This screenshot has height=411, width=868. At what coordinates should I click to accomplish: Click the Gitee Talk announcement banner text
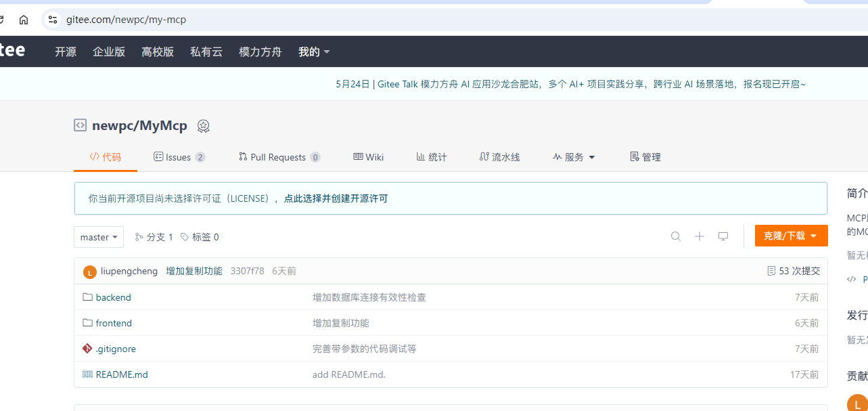571,84
